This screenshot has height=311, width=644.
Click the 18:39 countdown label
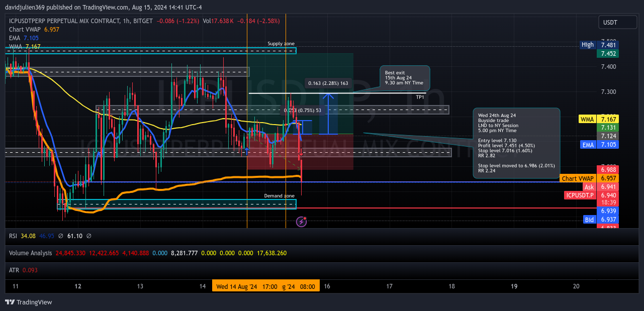coord(607,202)
